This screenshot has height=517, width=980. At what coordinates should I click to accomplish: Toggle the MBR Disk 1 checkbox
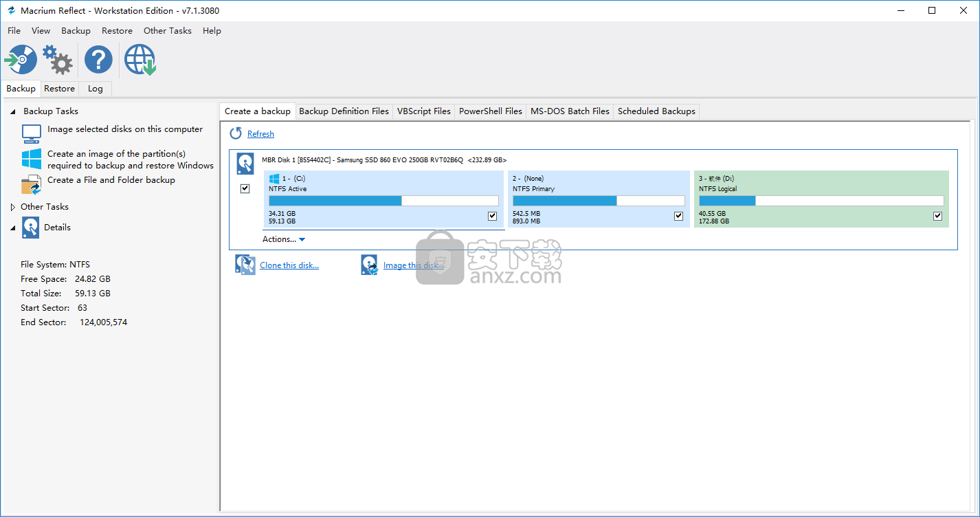click(x=245, y=188)
